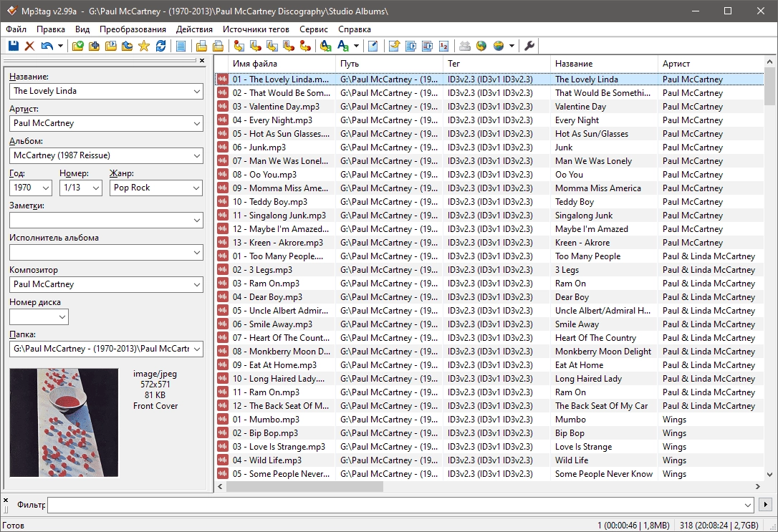Expand the Название field dropdown
The height and width of the screenshot is (532, 778).
196,91
